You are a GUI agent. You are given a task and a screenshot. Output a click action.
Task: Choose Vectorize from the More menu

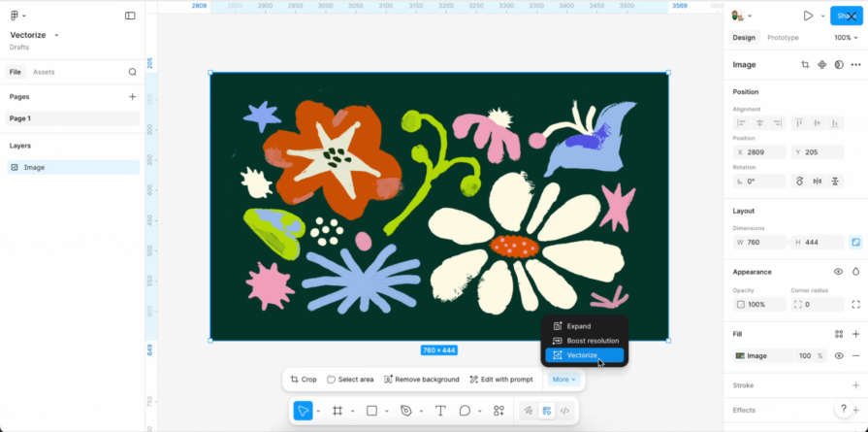tap(585, 355)
